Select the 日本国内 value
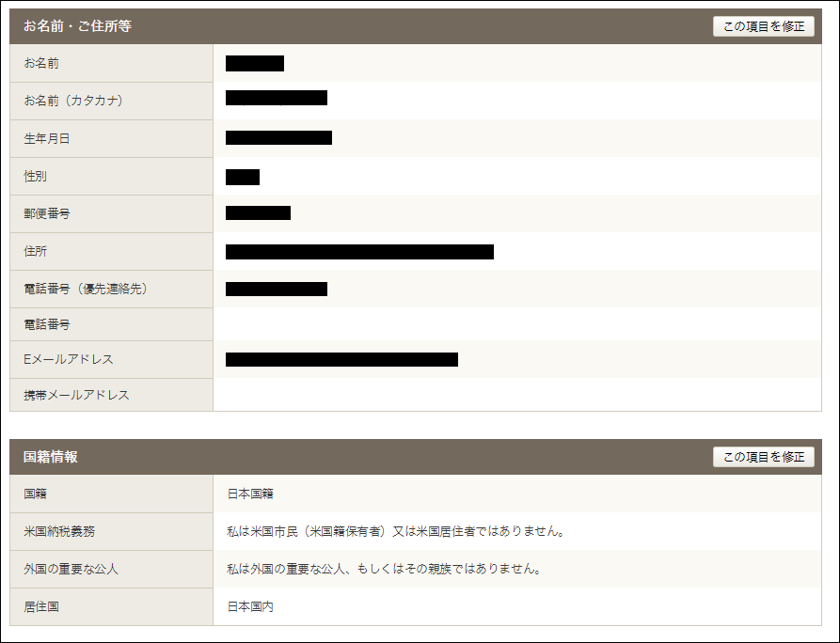The image size is (840, 643). click(250, 606)
